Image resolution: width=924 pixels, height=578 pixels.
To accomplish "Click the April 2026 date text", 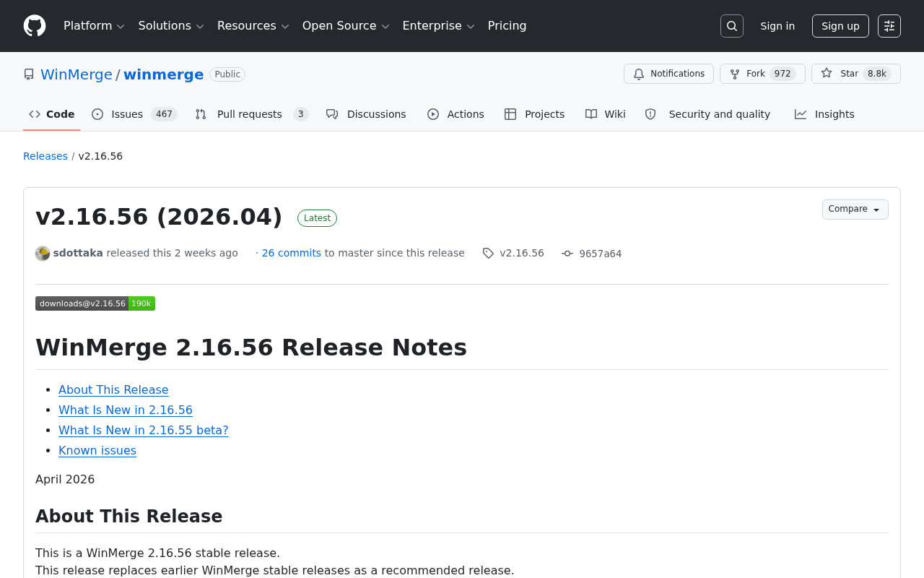I will point(65,480).
